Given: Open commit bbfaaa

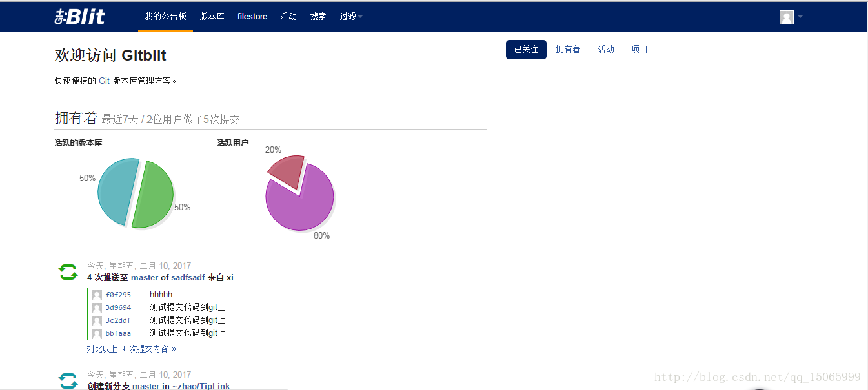Looking at the screenshot, I should click(x=118, y=333).
